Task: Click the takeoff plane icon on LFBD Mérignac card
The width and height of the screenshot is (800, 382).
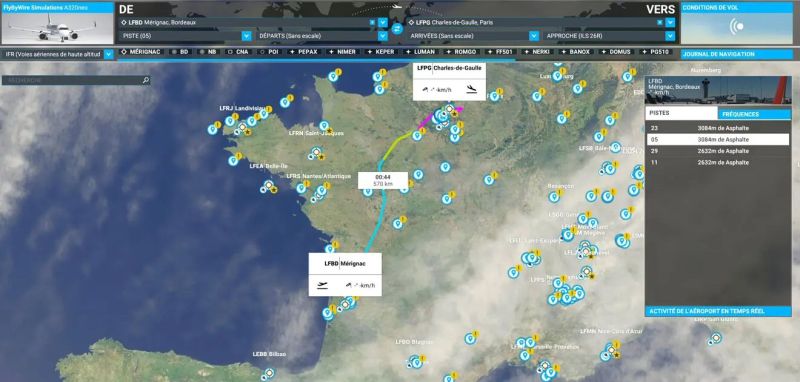Action: pos(322,285)
